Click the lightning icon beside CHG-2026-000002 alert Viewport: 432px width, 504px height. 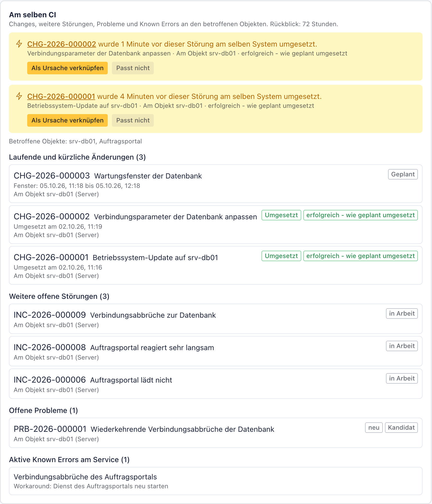(19, 44)
